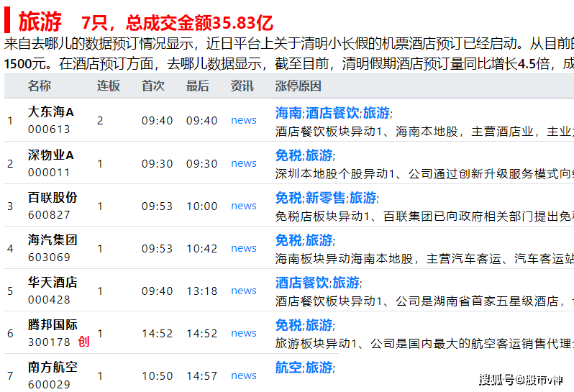Viewport: 574px width, 392px height.
Task: Click the 连板 column header
Action: point(109,86)
